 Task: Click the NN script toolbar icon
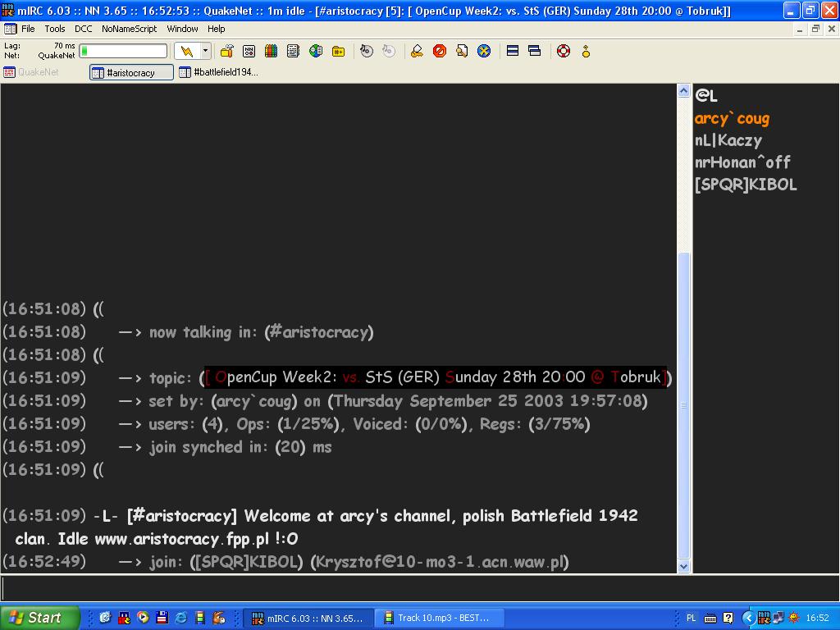point(249,51)
